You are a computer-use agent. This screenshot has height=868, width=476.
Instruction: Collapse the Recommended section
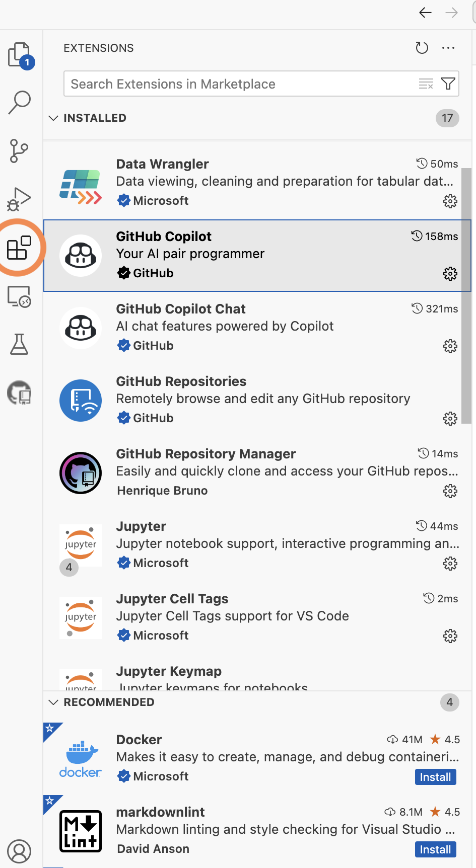(x=53, y=702)
